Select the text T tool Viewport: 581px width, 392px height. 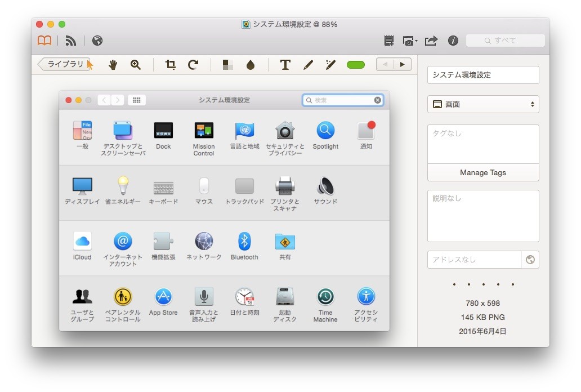[x=285, y=65]
